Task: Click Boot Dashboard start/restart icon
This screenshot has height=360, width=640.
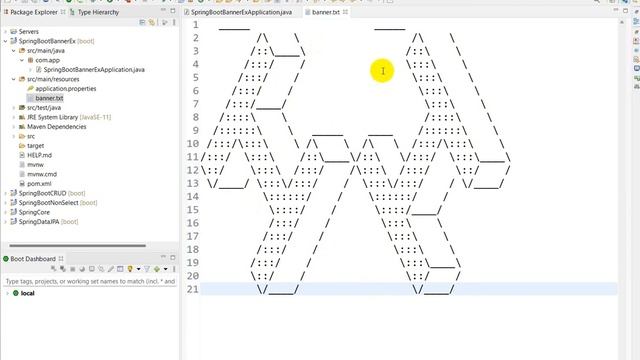Action: click(x=53, y=269)
